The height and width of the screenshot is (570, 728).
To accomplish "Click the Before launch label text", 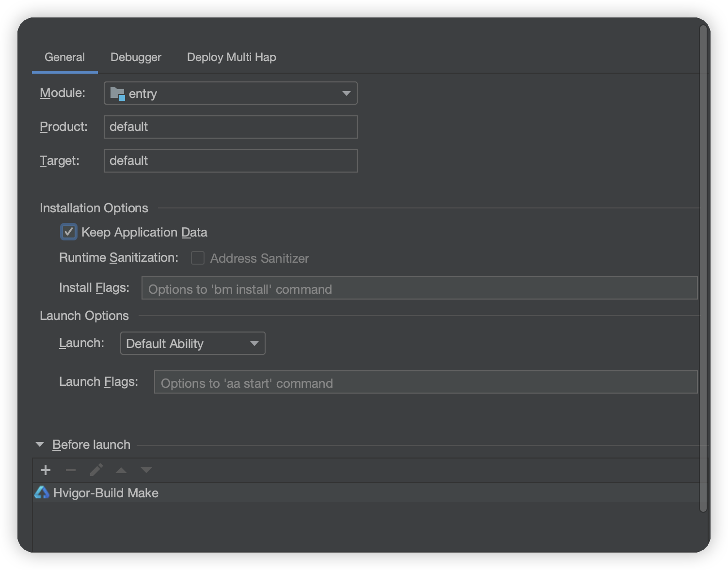I will pyautogui.click(x=91, y=444).
